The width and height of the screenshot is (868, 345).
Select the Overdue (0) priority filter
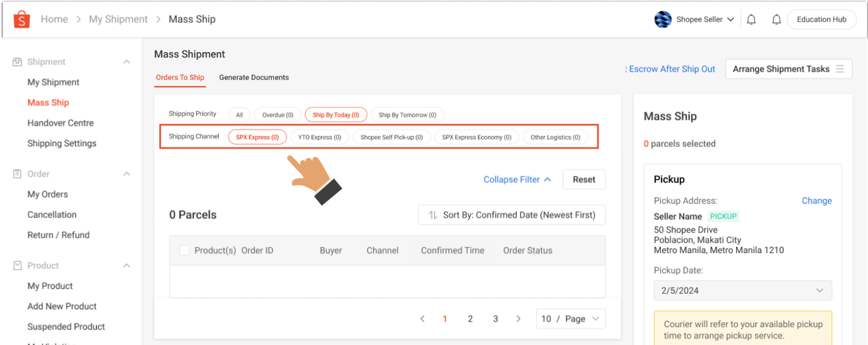pyautogui.click(x=277, y=115)
